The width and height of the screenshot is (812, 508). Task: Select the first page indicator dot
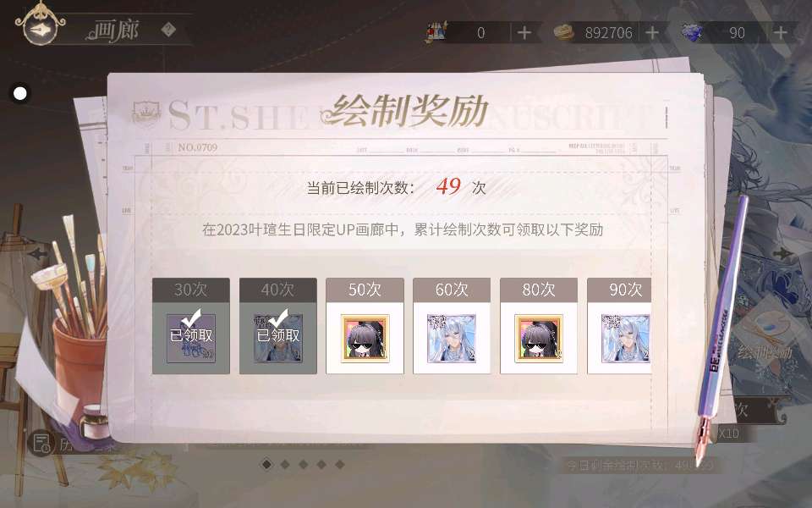pyautogui.click(x=266, y=464)
